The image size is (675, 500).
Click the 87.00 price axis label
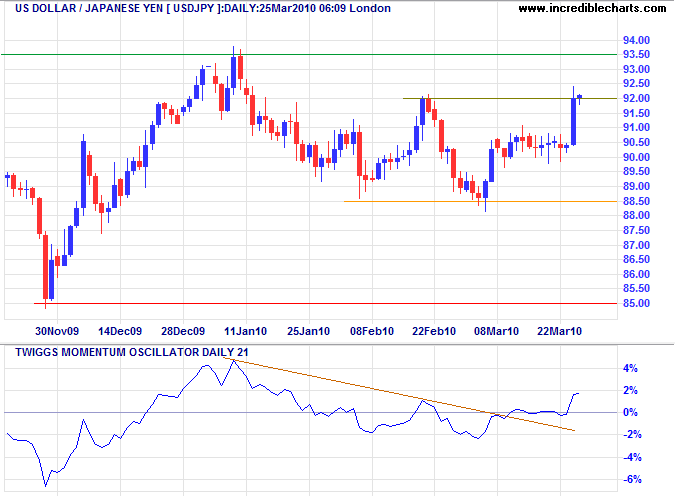point(636,245)
